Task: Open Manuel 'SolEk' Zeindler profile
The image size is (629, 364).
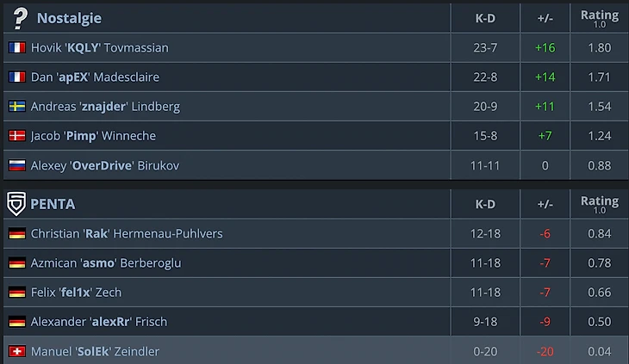Action: pyautogui.click(x=95, y=351)
